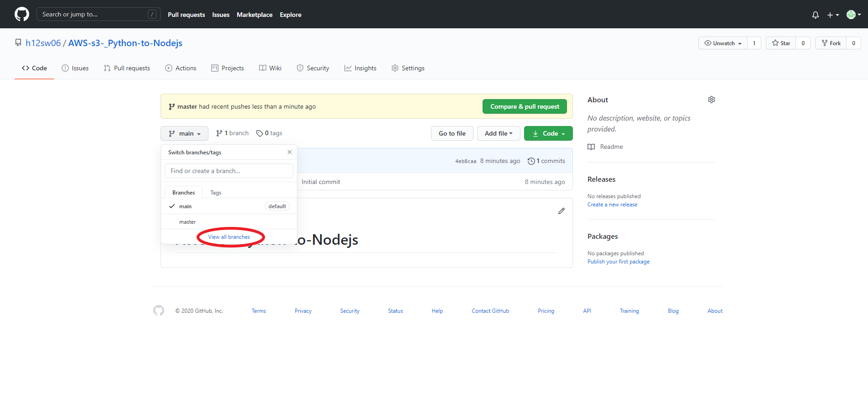868x405 pixels.
Task: Open the Privacy footer link
Action: click(x=303, y=311)
